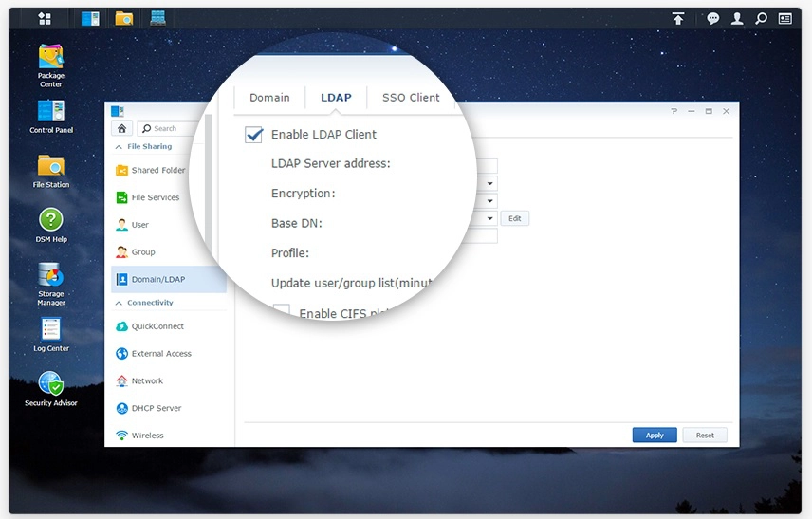This screenshot has height=519, width=812.
Task: Open Security Advisor desktop icon
Action: [51, 389]
